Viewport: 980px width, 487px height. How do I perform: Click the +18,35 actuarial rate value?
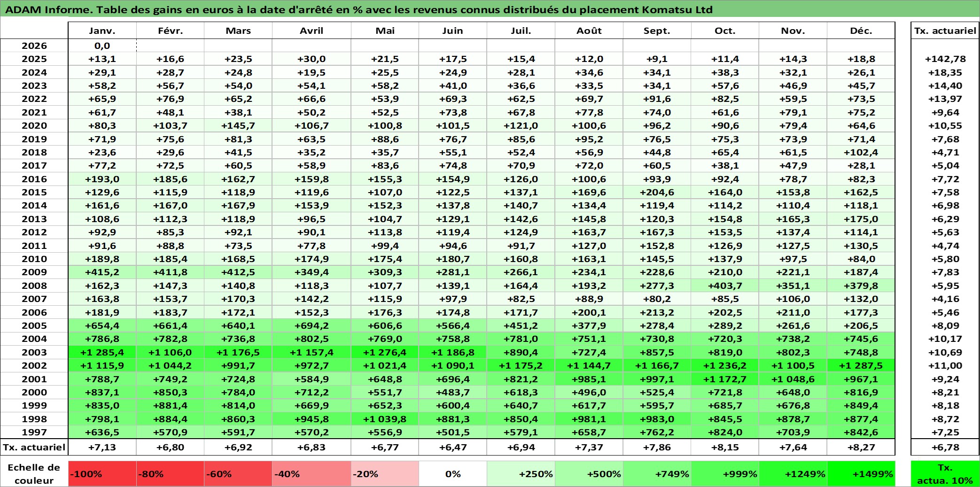945,72
